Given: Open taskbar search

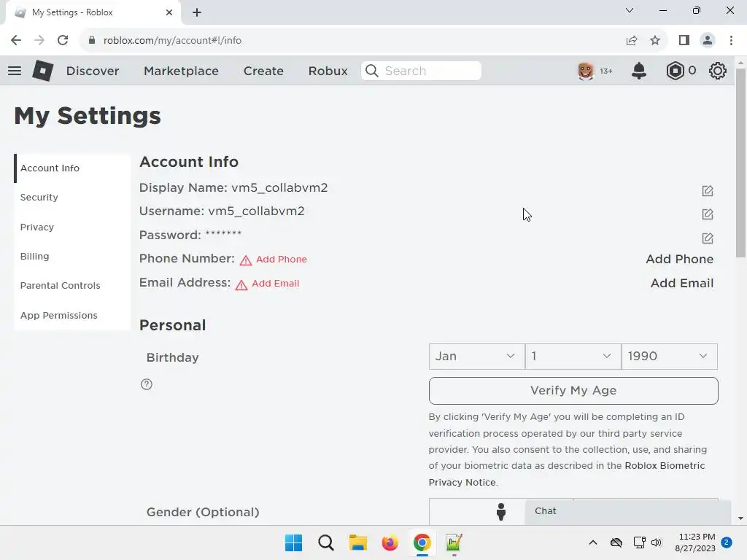Looking at the screenshot, I should click(326, 542).
